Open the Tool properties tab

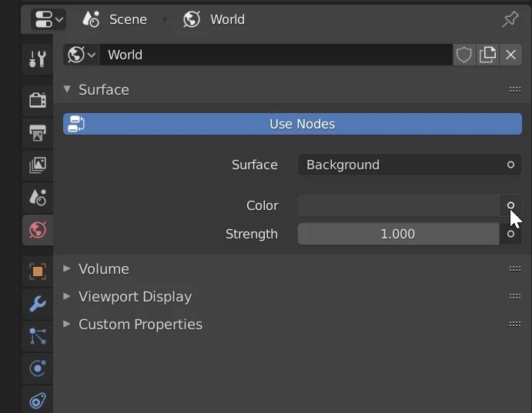[38, 59]
